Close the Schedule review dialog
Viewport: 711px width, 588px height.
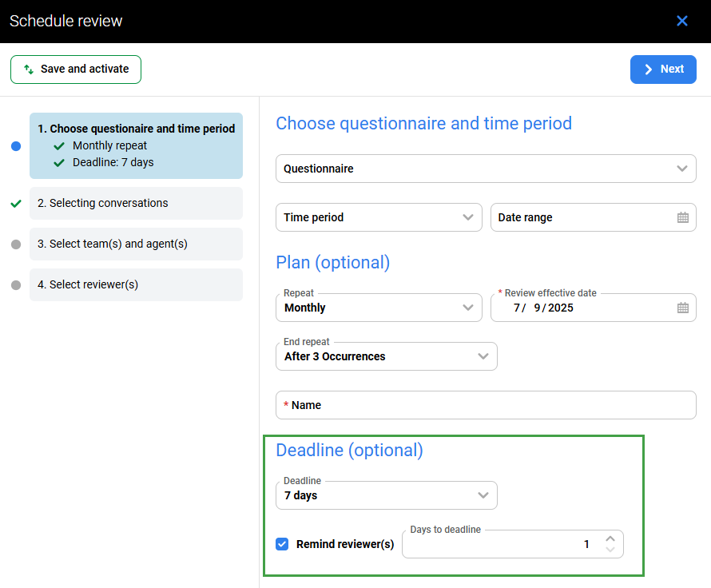pos(681,21)
